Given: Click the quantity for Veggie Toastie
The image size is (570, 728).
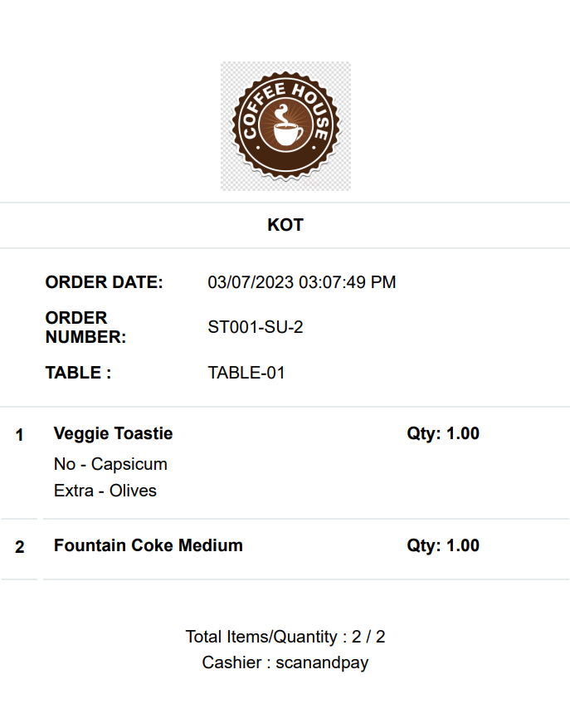Looking at the screenshot, I should [443, 433].
